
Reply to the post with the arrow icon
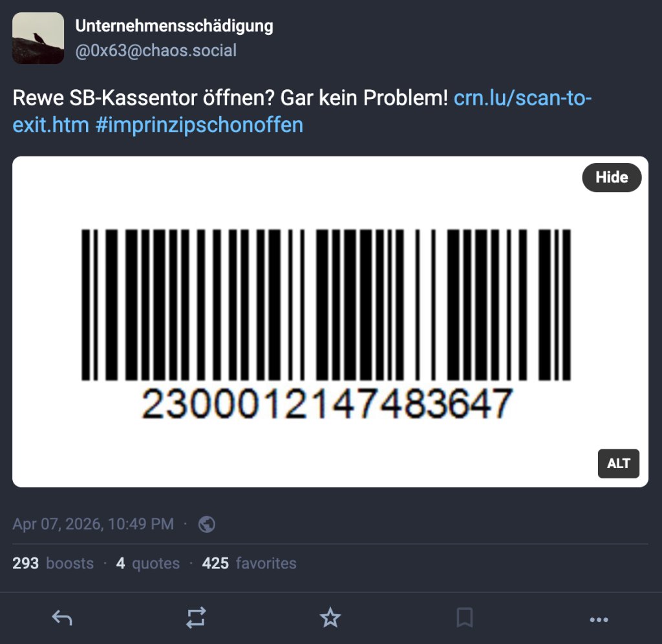click(62, 618)
